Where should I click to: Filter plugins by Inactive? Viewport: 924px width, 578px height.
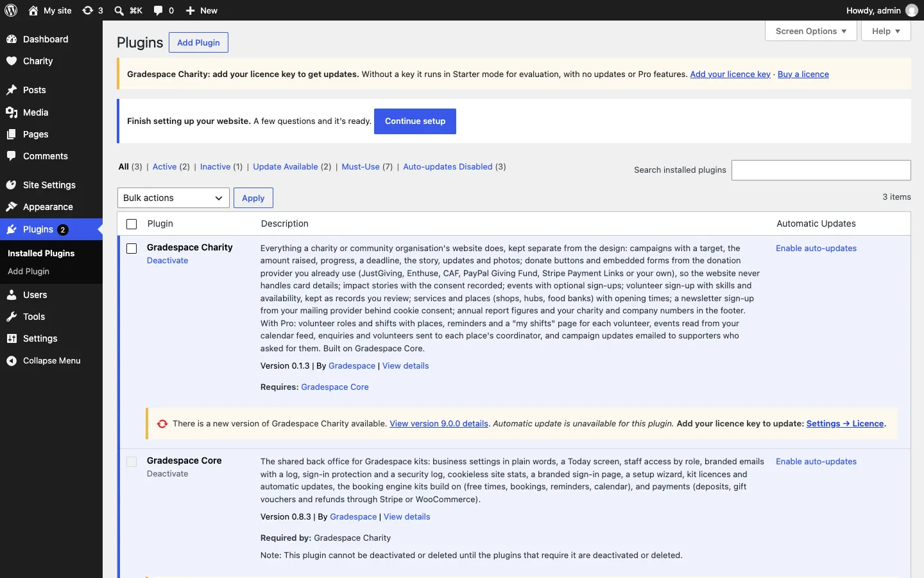coord(216,167)
